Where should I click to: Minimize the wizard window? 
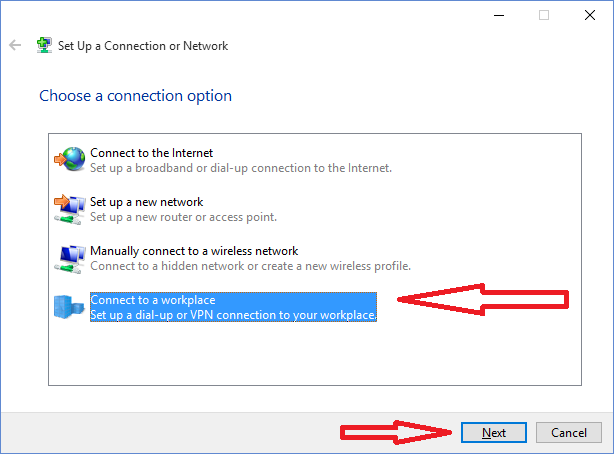[499, 15]
